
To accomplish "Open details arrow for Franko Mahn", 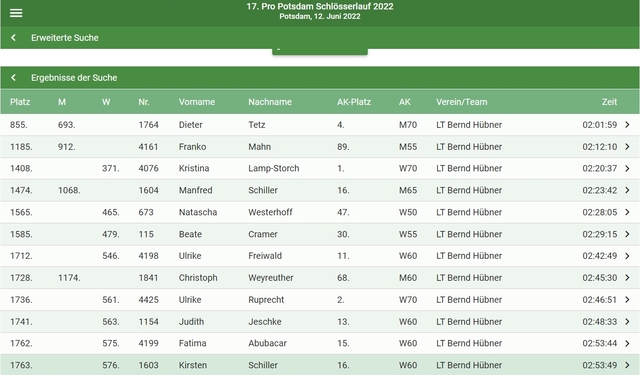I will (627, 147).
